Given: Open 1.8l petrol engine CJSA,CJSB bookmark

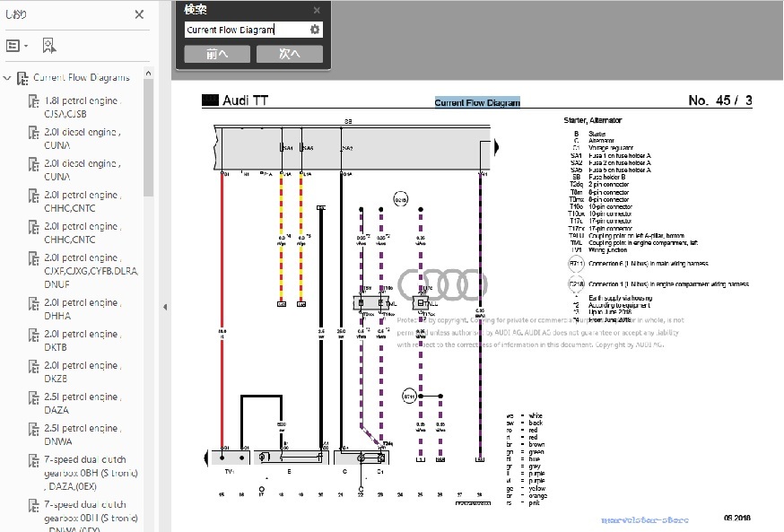Looking at the screenshot, I should (83, 107).
